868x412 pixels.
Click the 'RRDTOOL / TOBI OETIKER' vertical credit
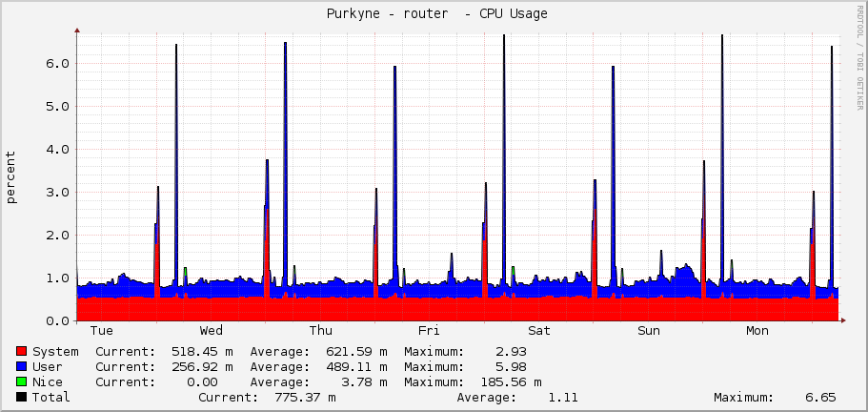859,57
